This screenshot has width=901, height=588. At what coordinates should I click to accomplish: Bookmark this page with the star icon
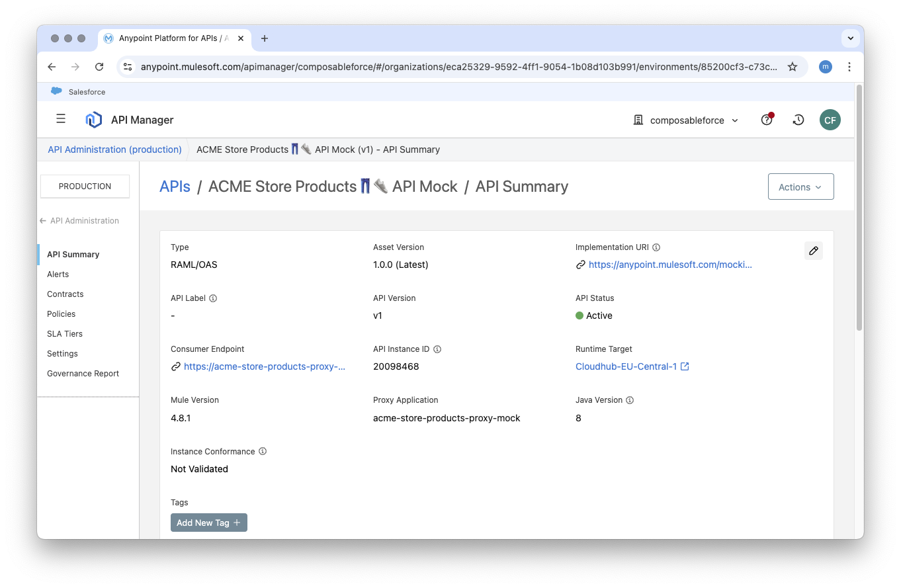coord(792,67)
